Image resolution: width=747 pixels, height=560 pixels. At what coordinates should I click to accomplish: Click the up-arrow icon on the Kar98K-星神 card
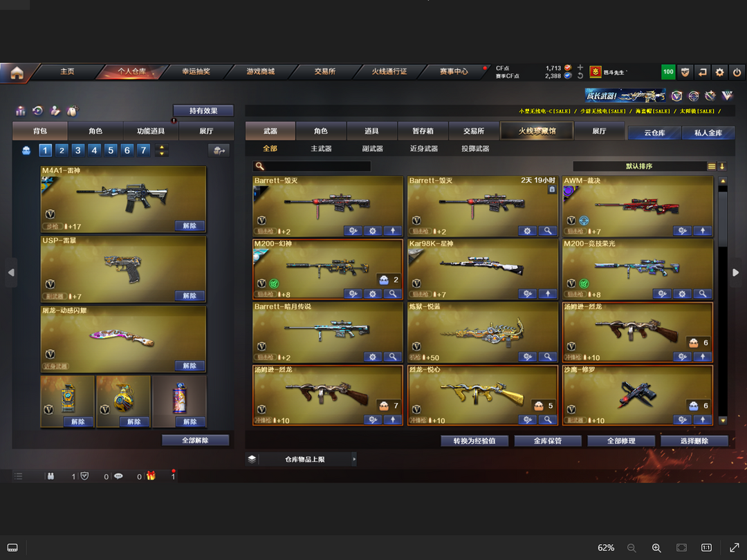(x=548, y=294)
